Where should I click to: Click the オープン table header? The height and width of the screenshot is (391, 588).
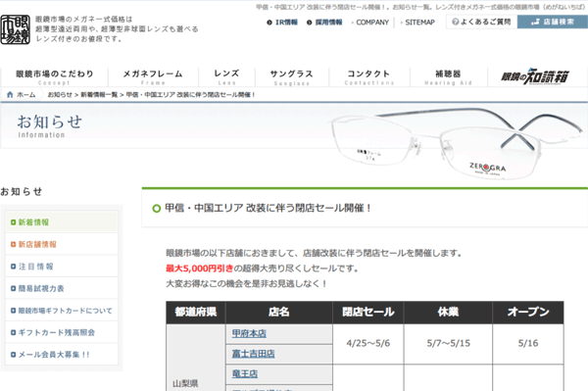(528, 312)
